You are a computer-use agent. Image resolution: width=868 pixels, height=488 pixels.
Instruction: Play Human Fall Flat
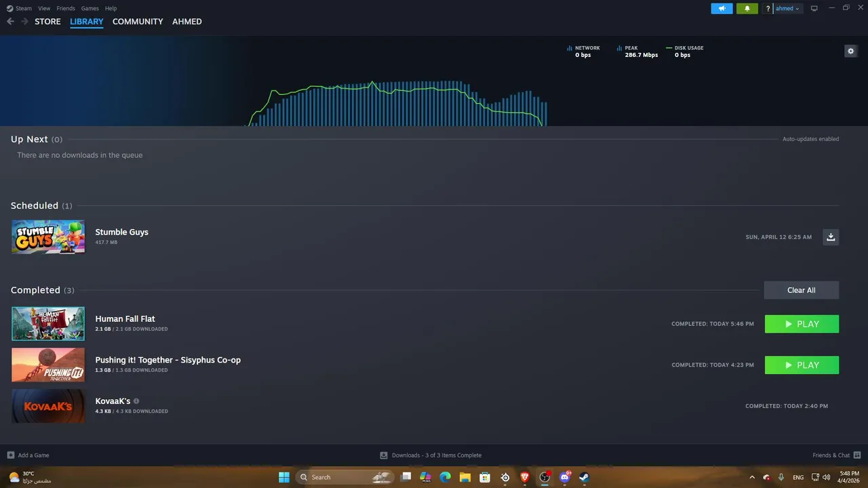(x=802, y=324)
